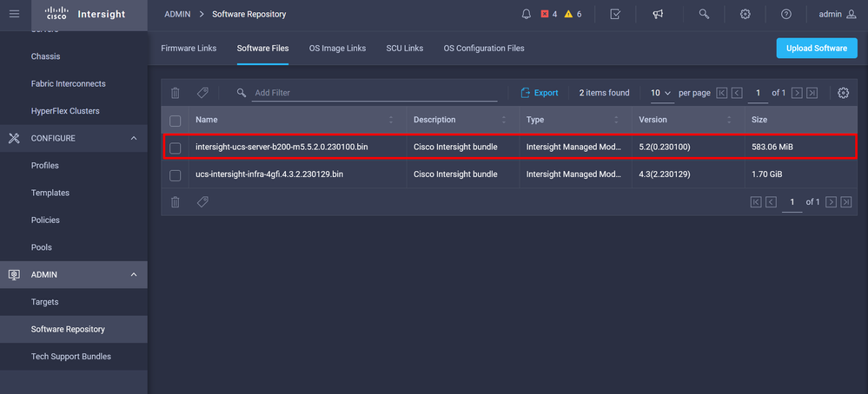Click the ADMIN breadcrumb link
This screenshot has height=394, width=868.
point(177,15)
